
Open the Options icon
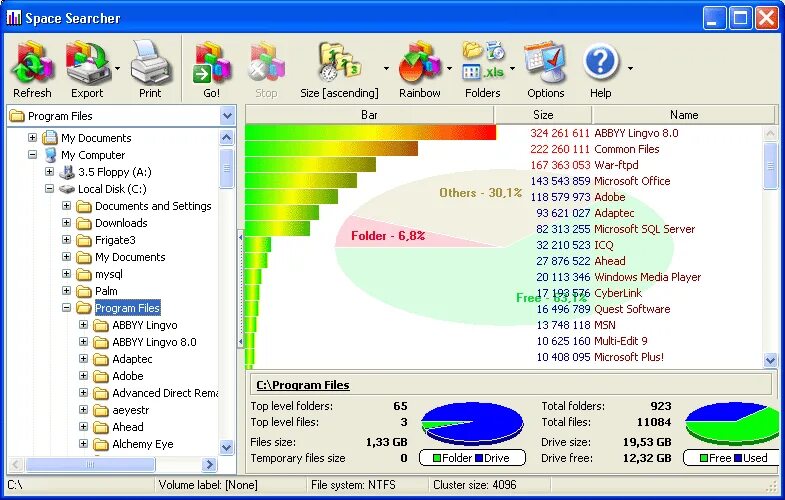click(545, 63)
